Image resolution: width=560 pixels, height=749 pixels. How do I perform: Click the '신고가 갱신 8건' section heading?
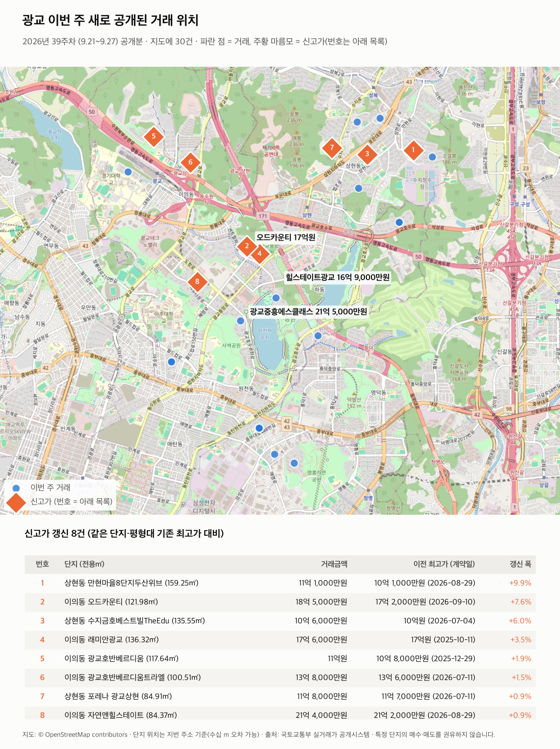click(x=124, y=533)
